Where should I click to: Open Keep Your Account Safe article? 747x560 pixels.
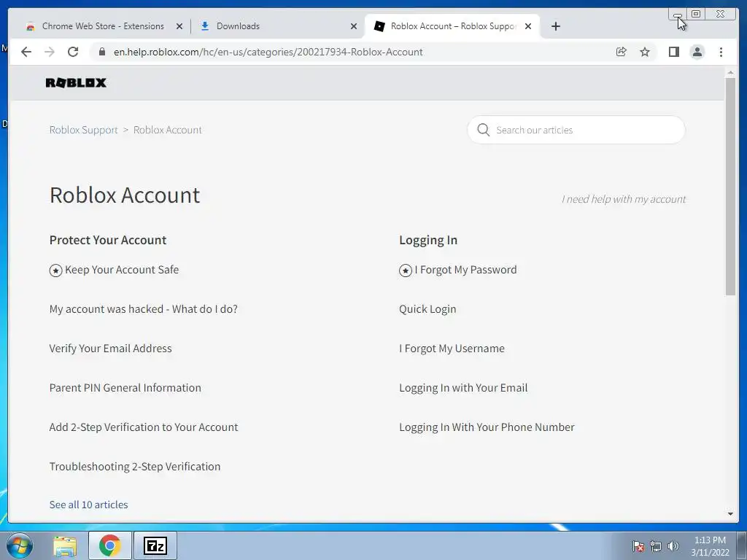[x=122, y=270]
